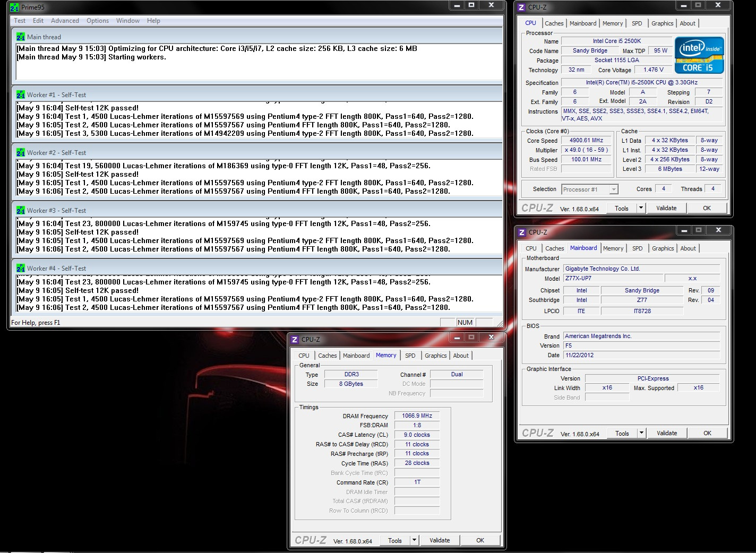The height and width of the screenshot is (553, 756).
Task: Open the Advanced menu in Prime95
Action: click(65, 21)
